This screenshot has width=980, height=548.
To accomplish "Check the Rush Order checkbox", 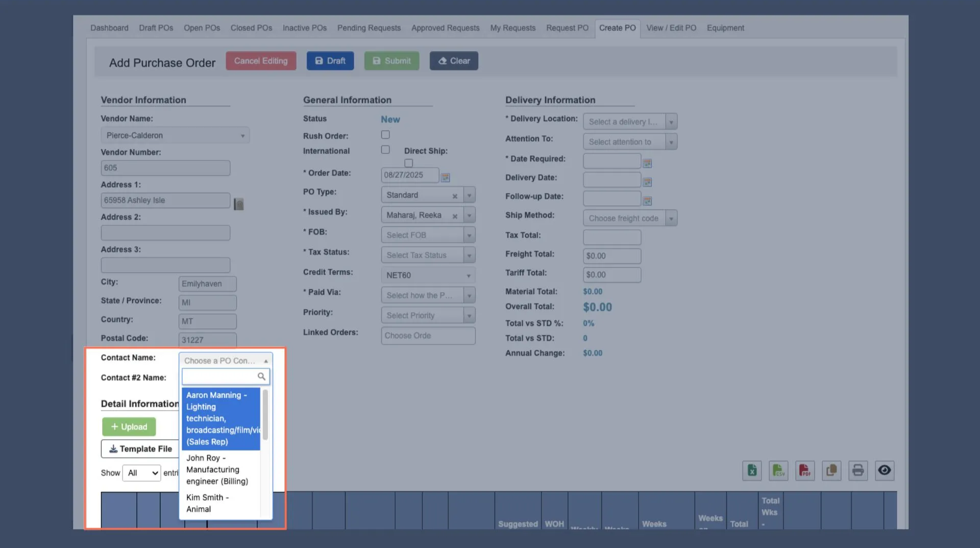I will (x=385, y=135).
